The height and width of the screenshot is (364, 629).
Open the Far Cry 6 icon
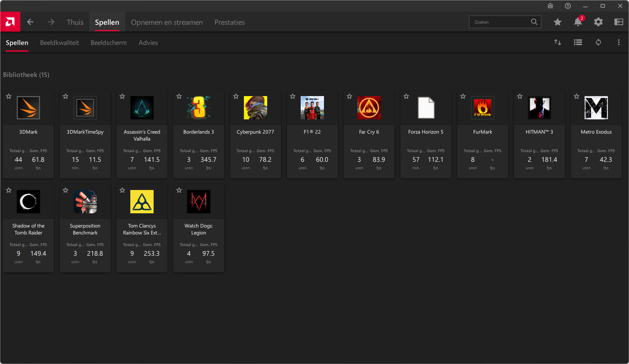[369, 108]
